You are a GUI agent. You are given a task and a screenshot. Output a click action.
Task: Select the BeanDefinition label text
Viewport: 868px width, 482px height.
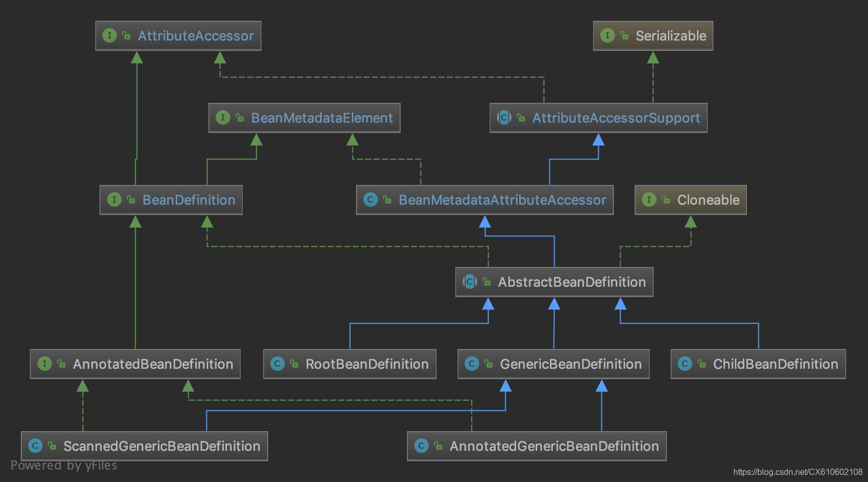(189, 200)
